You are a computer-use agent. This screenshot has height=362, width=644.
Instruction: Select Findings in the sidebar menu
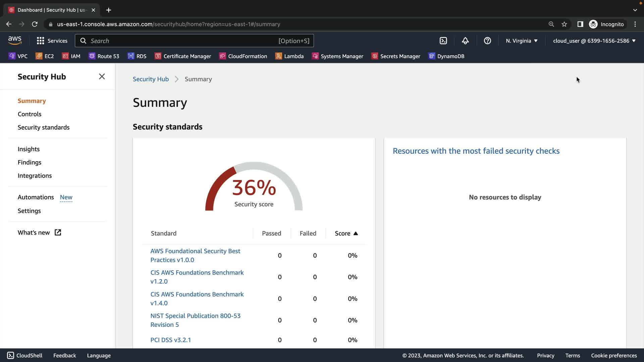click(x=30, y=162)
